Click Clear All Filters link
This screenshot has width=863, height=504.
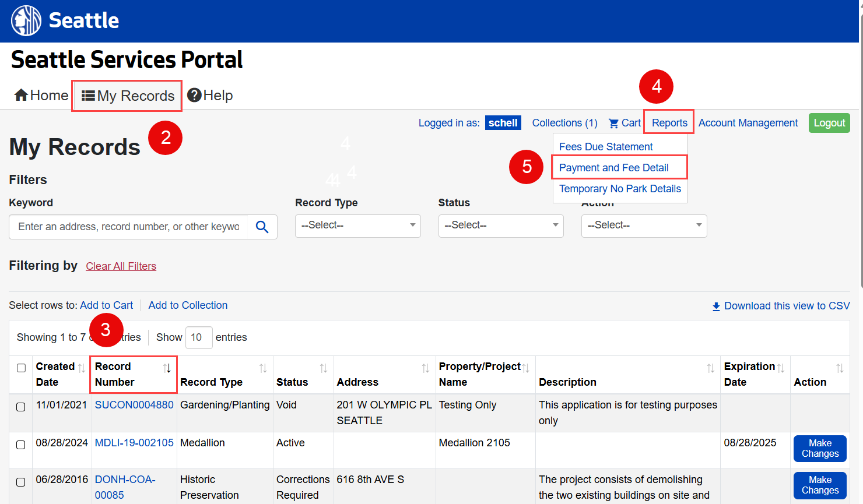[x=121, y=266]
